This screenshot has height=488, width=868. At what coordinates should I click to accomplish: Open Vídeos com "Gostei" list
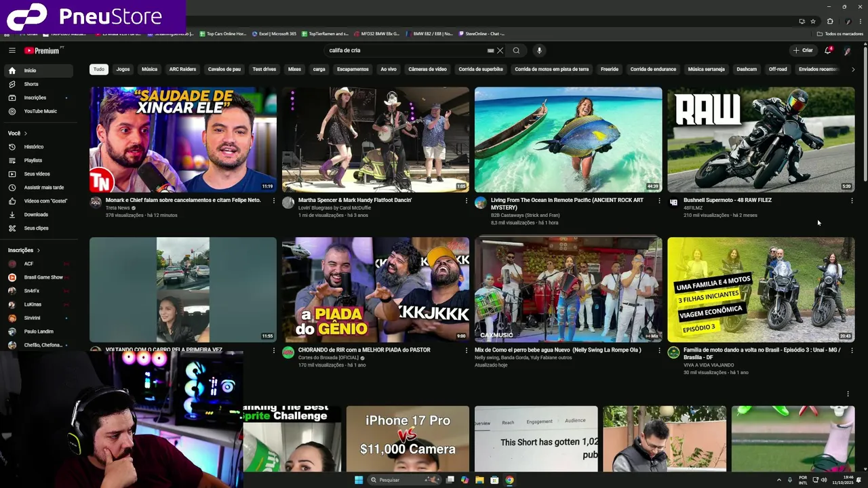pos(39,201)
